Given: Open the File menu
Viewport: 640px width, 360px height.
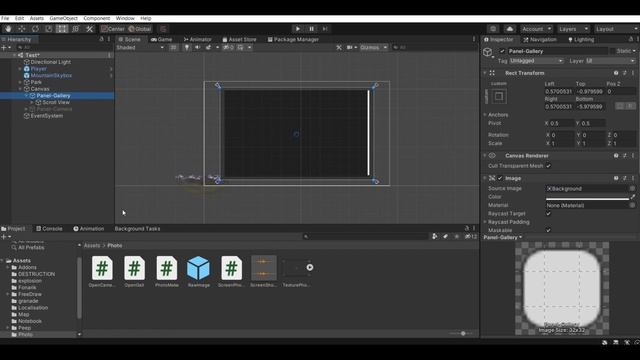Looking at the screenshot, I should point(5,18).
